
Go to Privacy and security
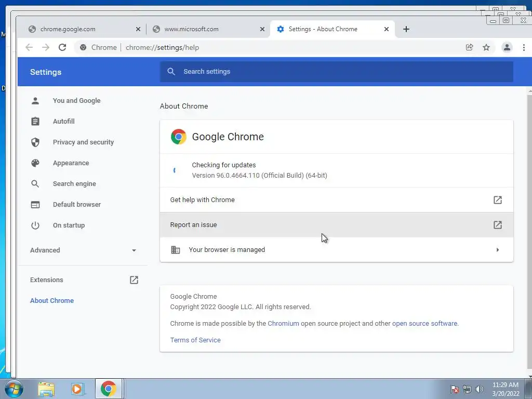(83, 142)
